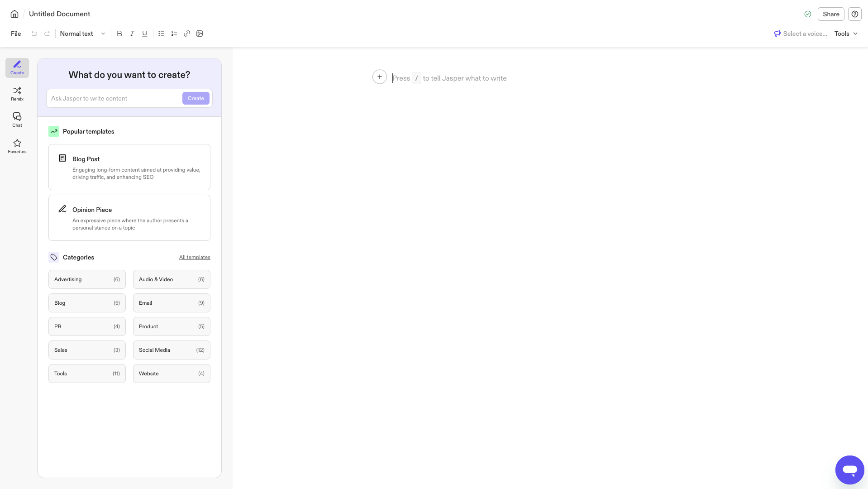
Task: Click the Share button
Action: [830, 14]
